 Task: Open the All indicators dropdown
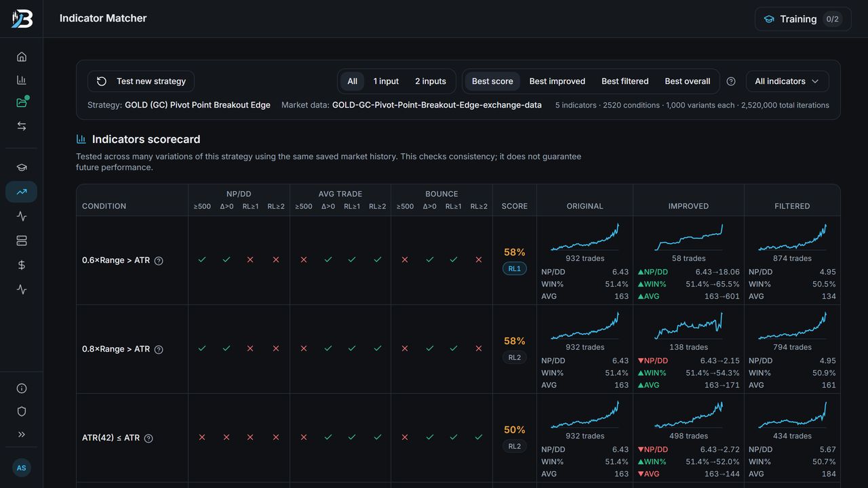(x=787, y=81)
